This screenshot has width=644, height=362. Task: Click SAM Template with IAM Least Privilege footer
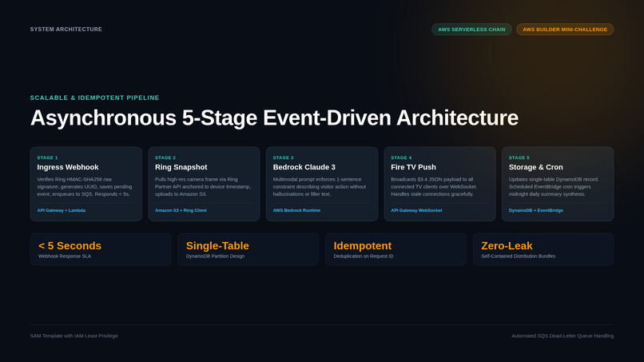74,336
